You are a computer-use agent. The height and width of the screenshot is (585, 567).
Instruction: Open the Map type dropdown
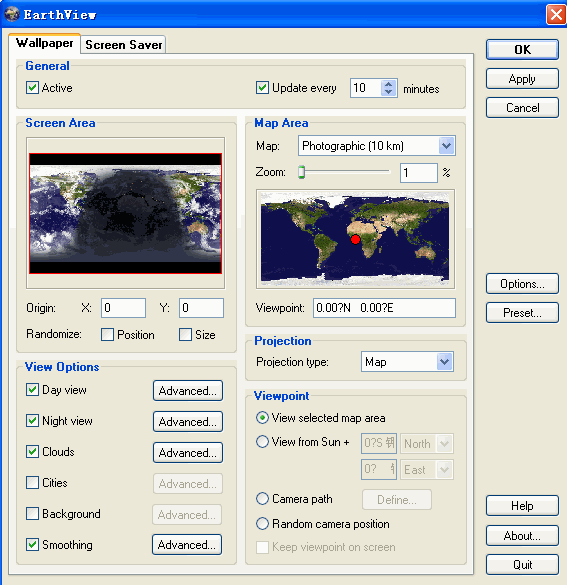tap(447, 146)
